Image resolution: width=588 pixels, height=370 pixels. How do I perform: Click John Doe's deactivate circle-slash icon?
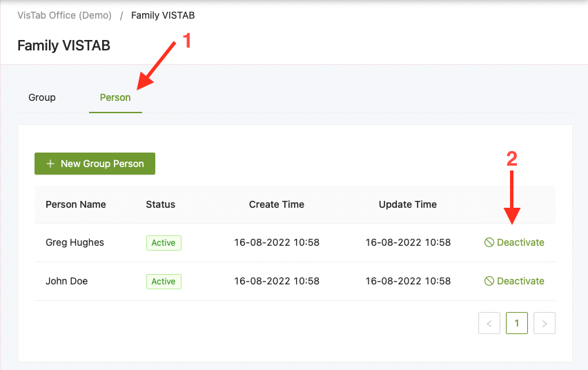(x=489, y=281)
